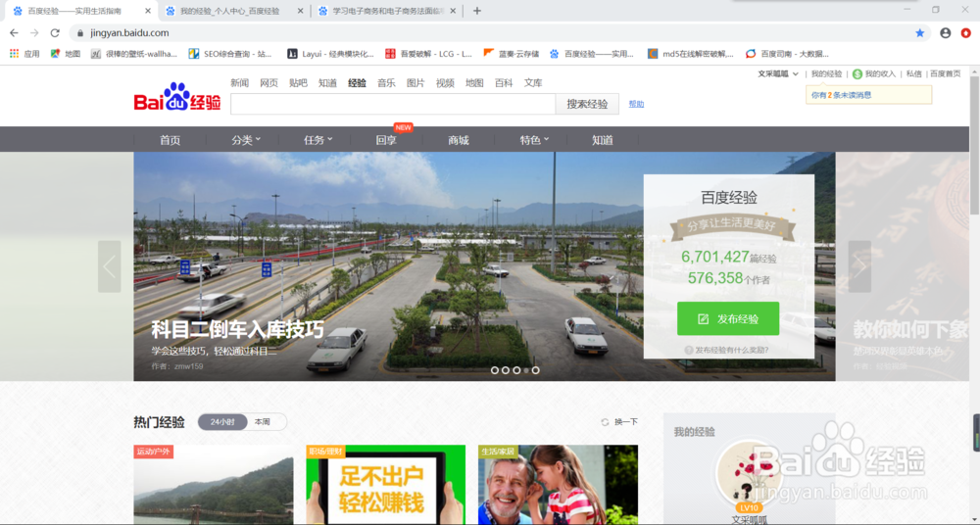Image resolution: width=980 pixels, height=525 pixels.
Task: Open the 地图 maps bookmark
Action: pos(67,54)
